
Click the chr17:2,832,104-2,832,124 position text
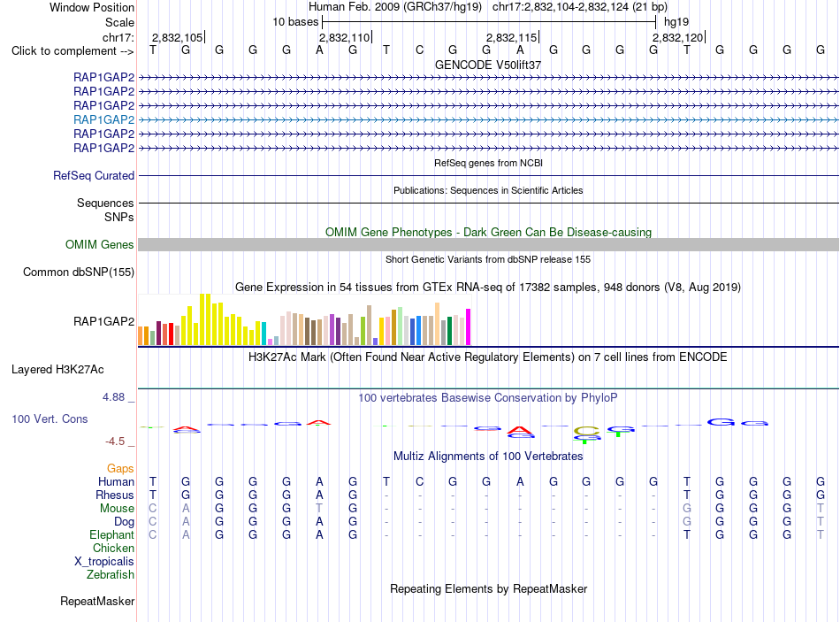pyautogui.click(x=580, y=7)
